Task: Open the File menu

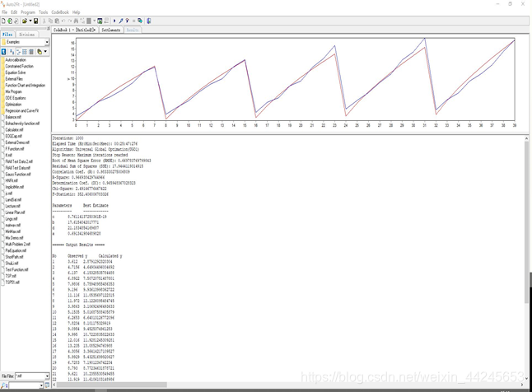Action: (4, 12)
